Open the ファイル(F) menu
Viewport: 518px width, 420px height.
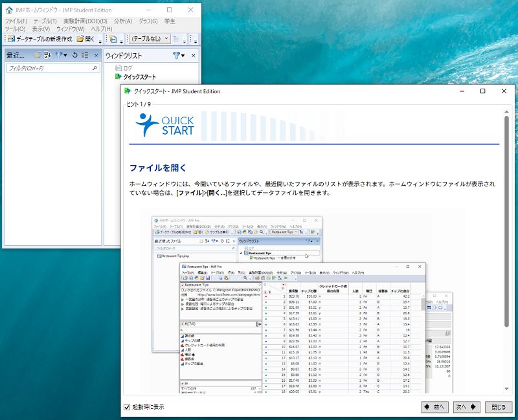point(16,21)
